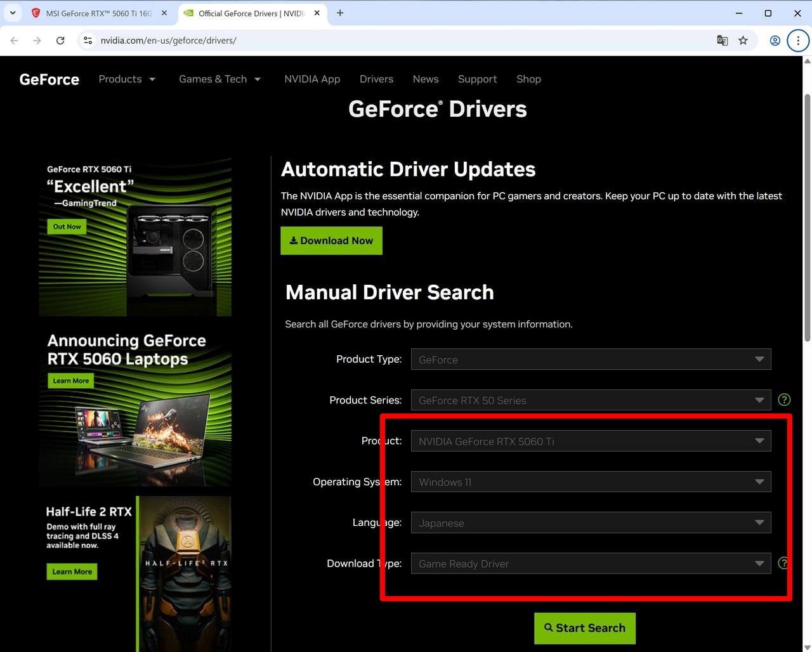Open the browser profile icon

[x=775, y=41]
